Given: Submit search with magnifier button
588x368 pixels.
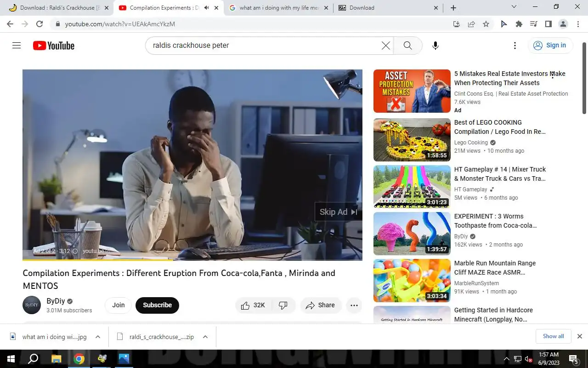Looking at the screenshot, I should (x=407, y=45).
